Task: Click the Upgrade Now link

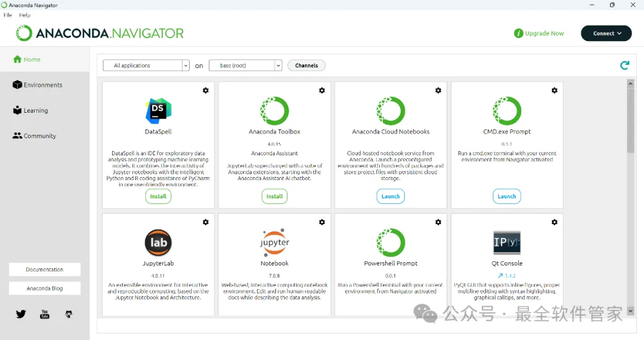Action: click(x=544, y=33)
